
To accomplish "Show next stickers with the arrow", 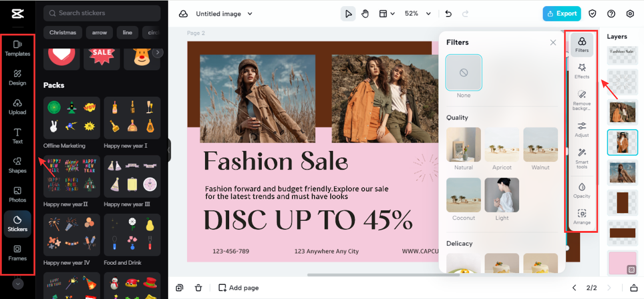I will click(x=158, y=52).
